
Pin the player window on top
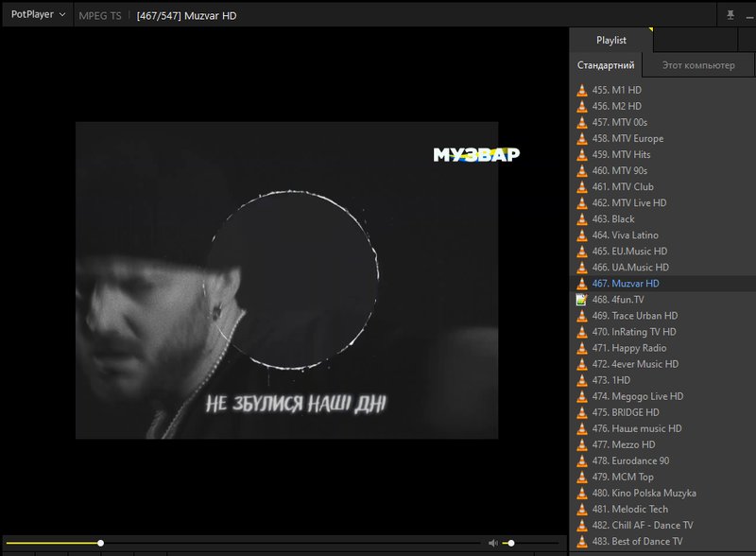tap(730, 15)
